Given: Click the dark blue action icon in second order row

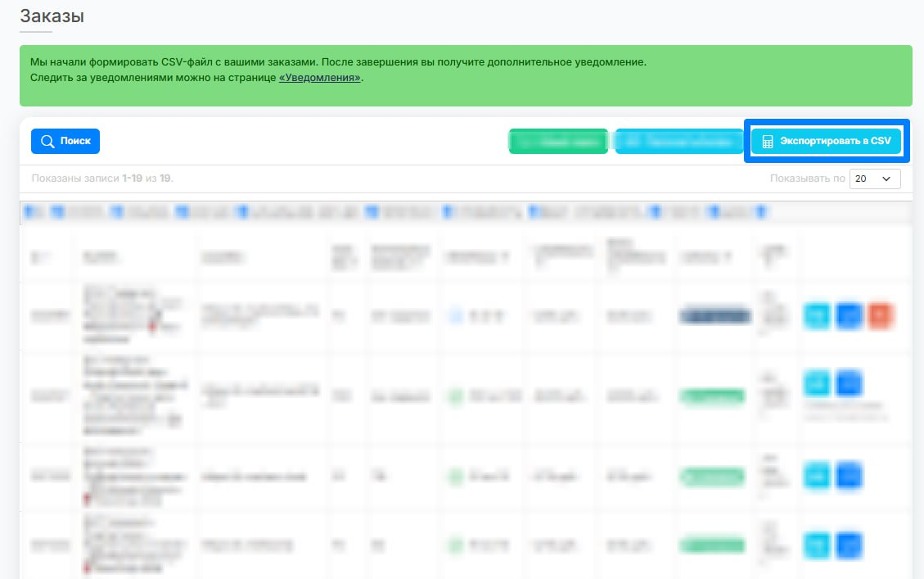Looking at the screenshot, I should click(x=849, y=383).
